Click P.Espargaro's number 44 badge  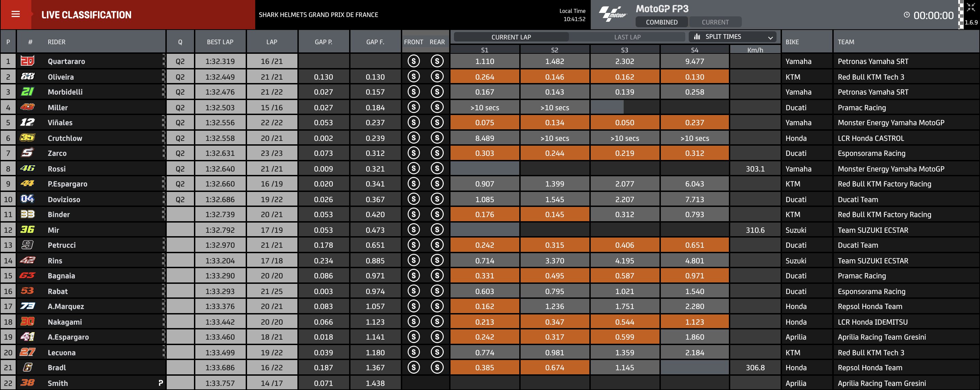[27, 183]
